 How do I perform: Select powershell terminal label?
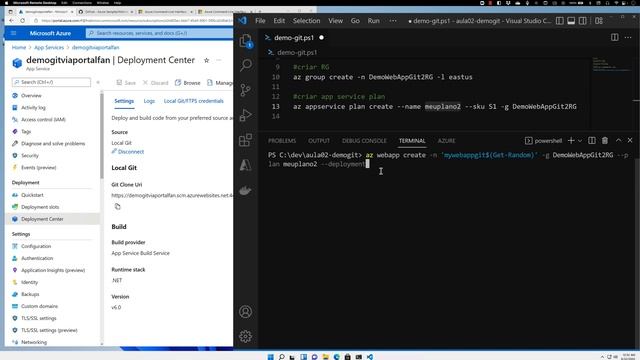click(x=544, y=140)
